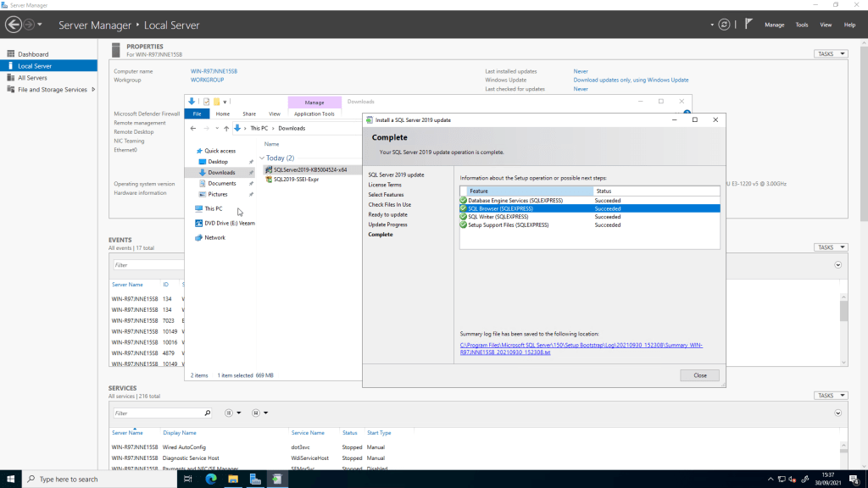Open the Properties TASKS dropdown

coord(831,53)
